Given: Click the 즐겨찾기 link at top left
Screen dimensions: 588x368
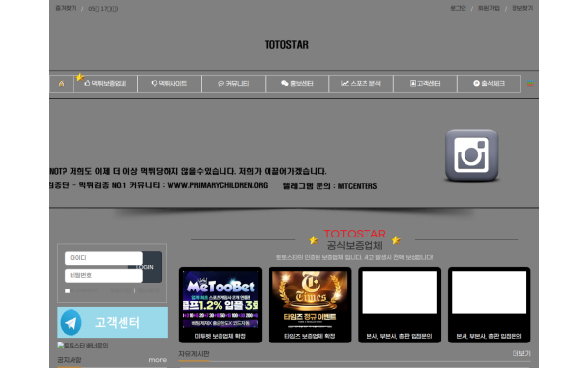Looking at the screenshot, I should pos(66,8).
